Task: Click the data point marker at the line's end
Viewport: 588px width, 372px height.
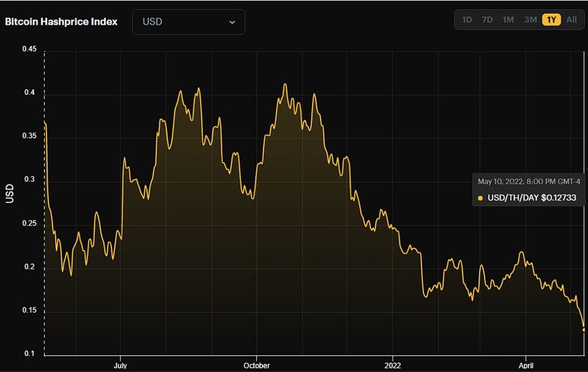Action: 584,329
